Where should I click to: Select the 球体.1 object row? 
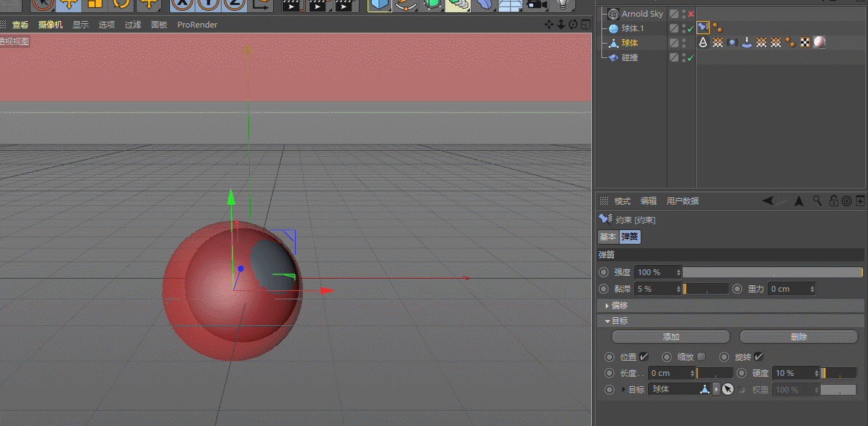[633, 28]
